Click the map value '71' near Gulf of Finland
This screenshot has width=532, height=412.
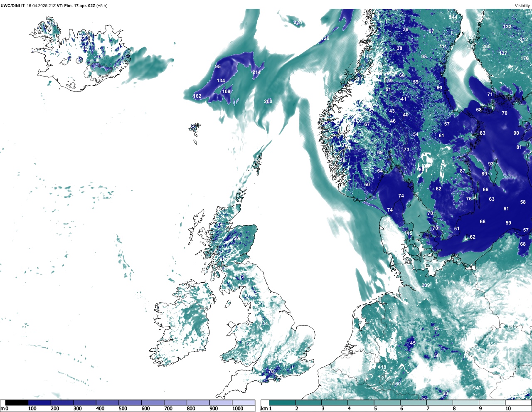click(490, 94)
